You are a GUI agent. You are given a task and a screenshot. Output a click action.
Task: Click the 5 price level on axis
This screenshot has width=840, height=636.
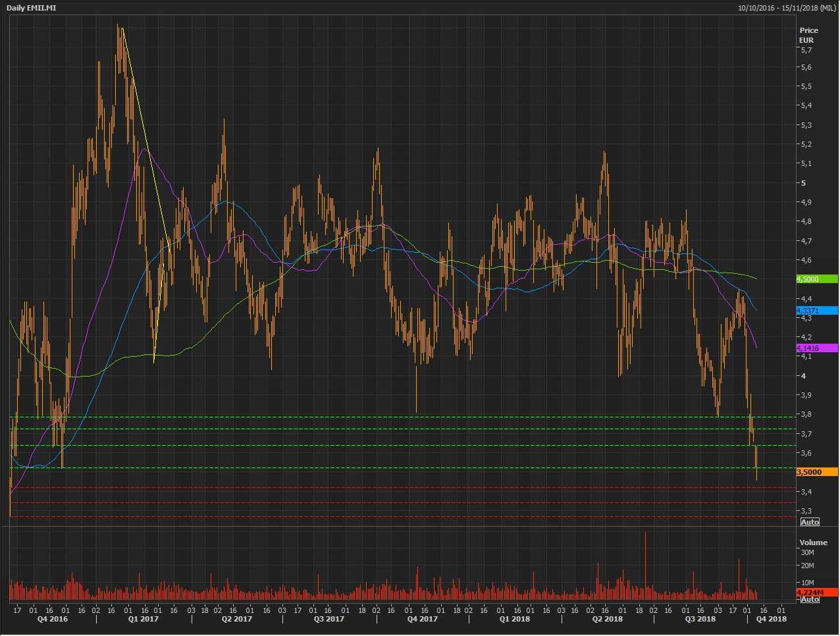[x=803, y=183]
